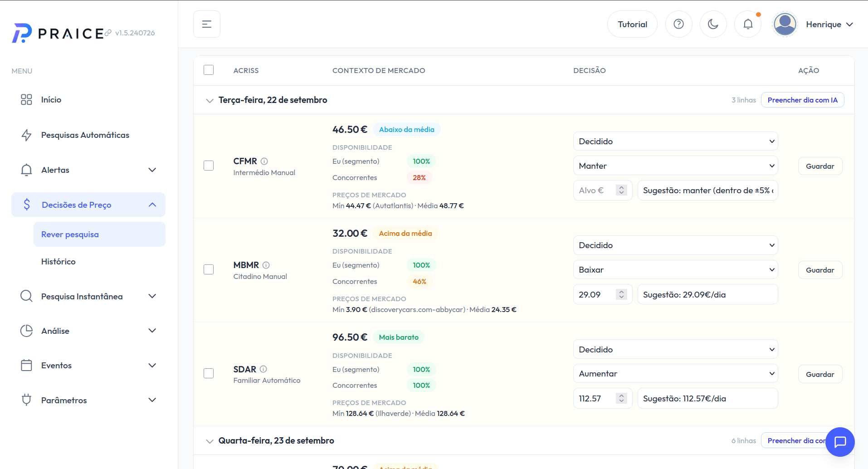The height and width of the screenshot is (469, 868).
Task: Click the info icon next to CFMR
Action: pos(264,161)
